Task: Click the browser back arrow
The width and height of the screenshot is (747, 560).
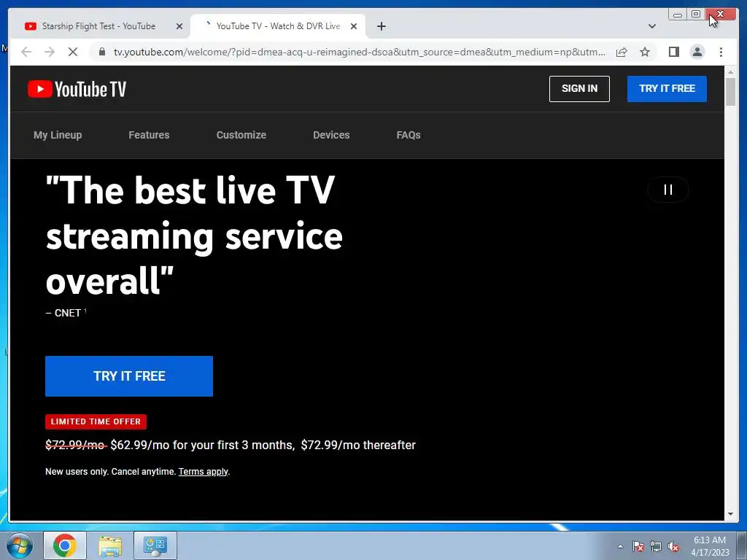Action: pyautogui.click(x=26, y=52)
